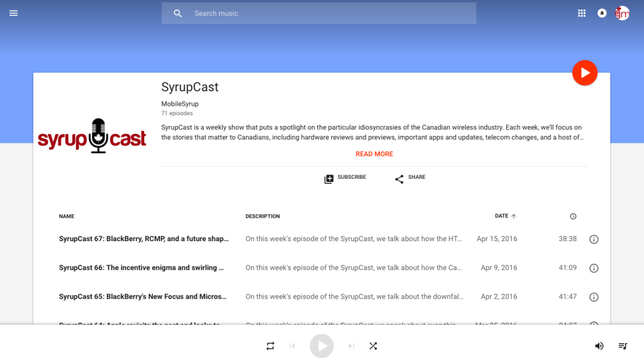Click the subscribe plus icon
The height and width of the screenshot is (364, 644).
pos(329,179)
